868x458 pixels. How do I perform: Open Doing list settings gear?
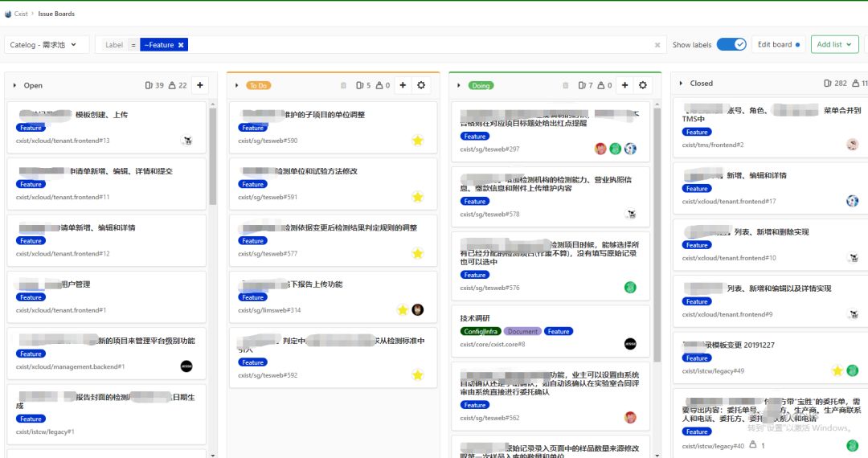(643, 85)
